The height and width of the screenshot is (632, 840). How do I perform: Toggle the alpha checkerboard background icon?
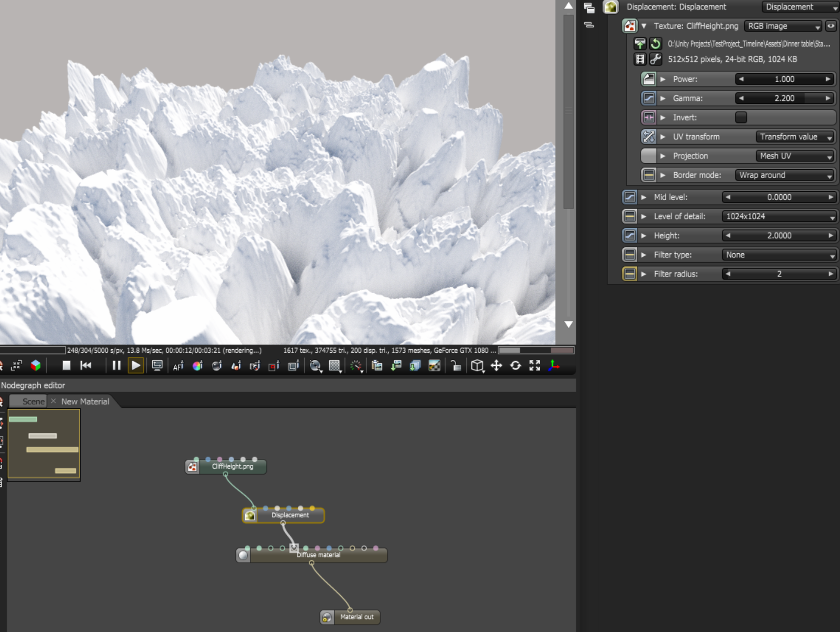(434, 365)
